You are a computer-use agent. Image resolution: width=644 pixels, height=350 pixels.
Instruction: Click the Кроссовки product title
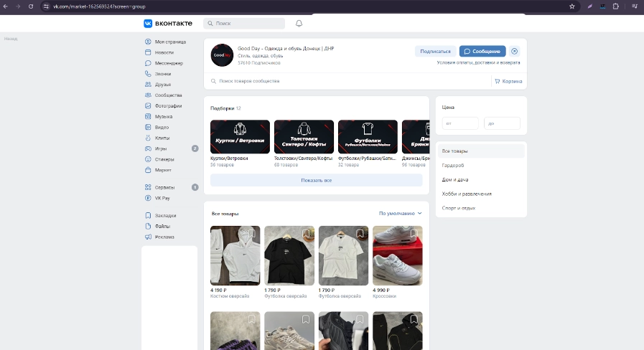coord(384,296)
